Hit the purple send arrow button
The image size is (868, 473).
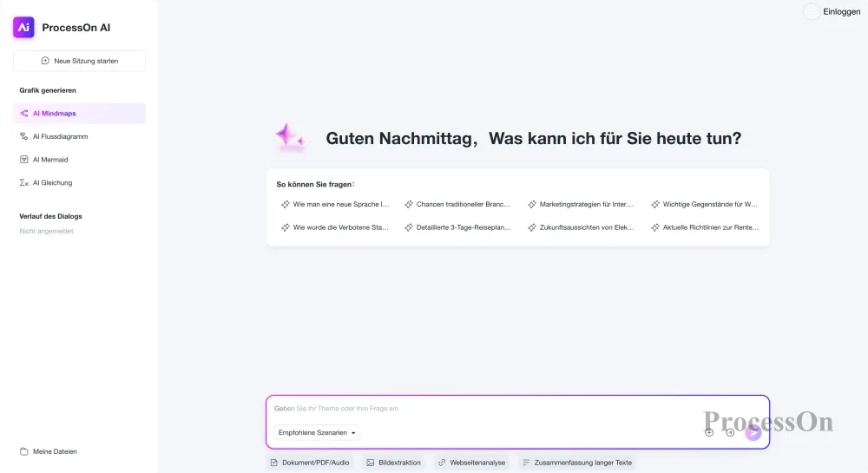coord(753,432)
